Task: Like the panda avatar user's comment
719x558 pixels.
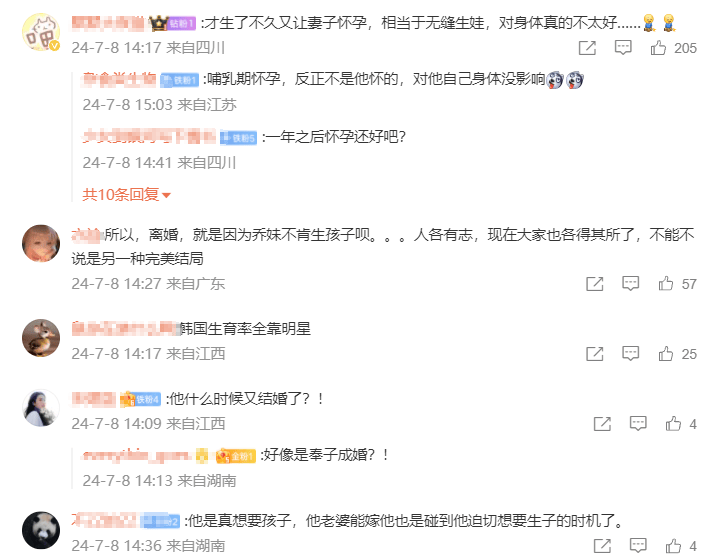Action: [x=673, y=546]
